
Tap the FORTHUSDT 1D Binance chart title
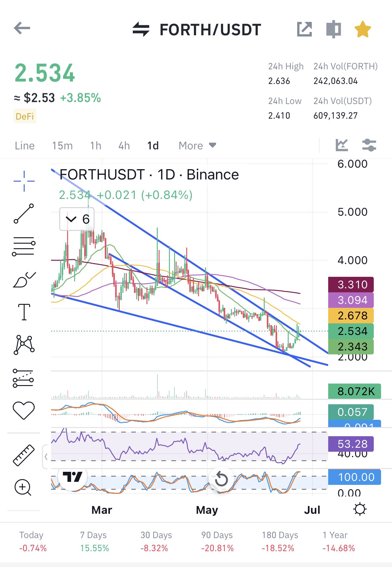149,175
